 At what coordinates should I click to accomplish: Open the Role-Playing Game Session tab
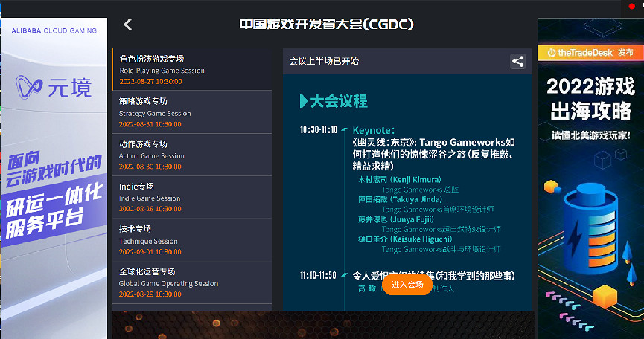coord(192,69)
